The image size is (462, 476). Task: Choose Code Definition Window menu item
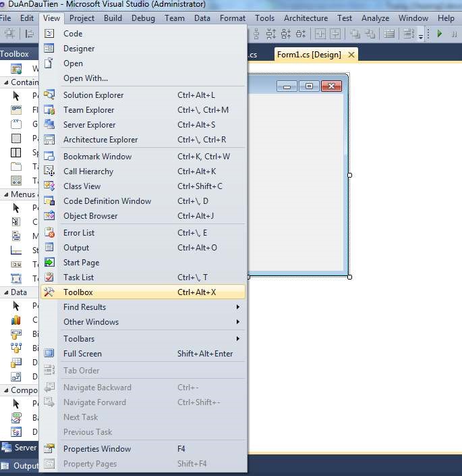[107, 201]
